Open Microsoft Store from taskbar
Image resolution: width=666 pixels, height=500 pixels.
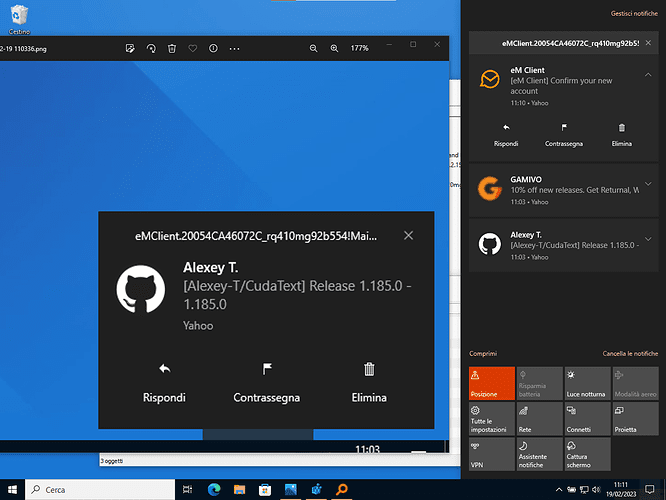click(265, 490)
